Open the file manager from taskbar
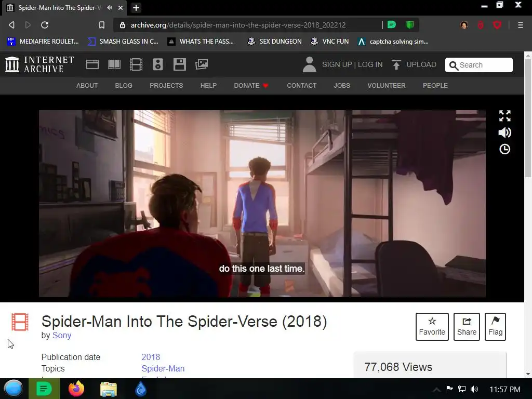Image resolution: width=532 pixels, height=399 pixels. click(x=109, y=389)
